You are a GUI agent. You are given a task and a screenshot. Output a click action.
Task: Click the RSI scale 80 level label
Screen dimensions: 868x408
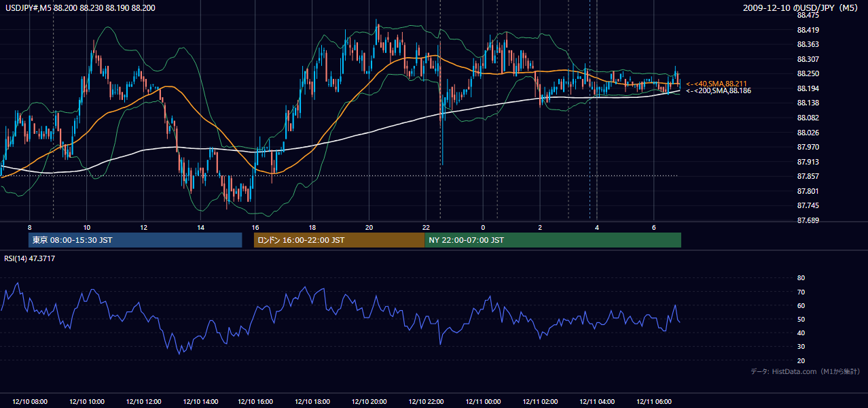pos(801,278)
